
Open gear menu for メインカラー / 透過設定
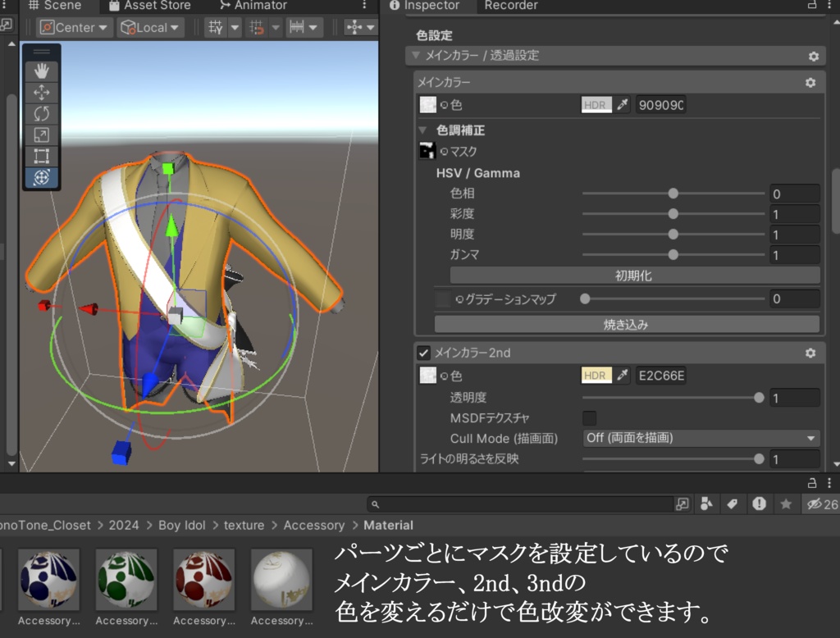point(813,57)
